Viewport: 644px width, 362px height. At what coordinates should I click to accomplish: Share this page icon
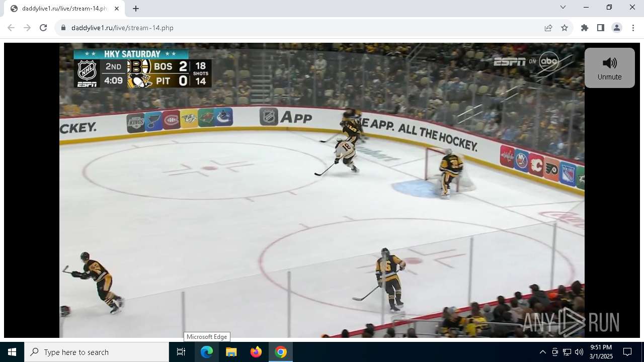pyautogui.click(x=548, y=28)
